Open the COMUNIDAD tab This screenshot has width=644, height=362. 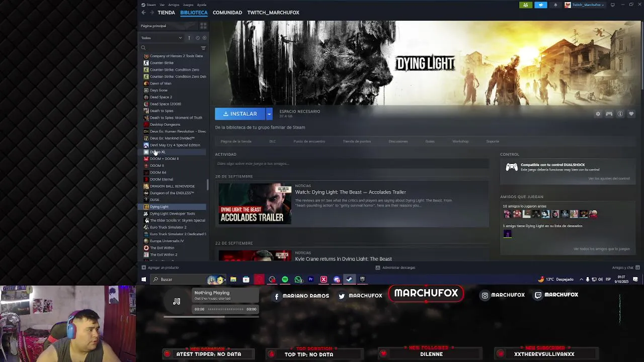coord(227,13)
